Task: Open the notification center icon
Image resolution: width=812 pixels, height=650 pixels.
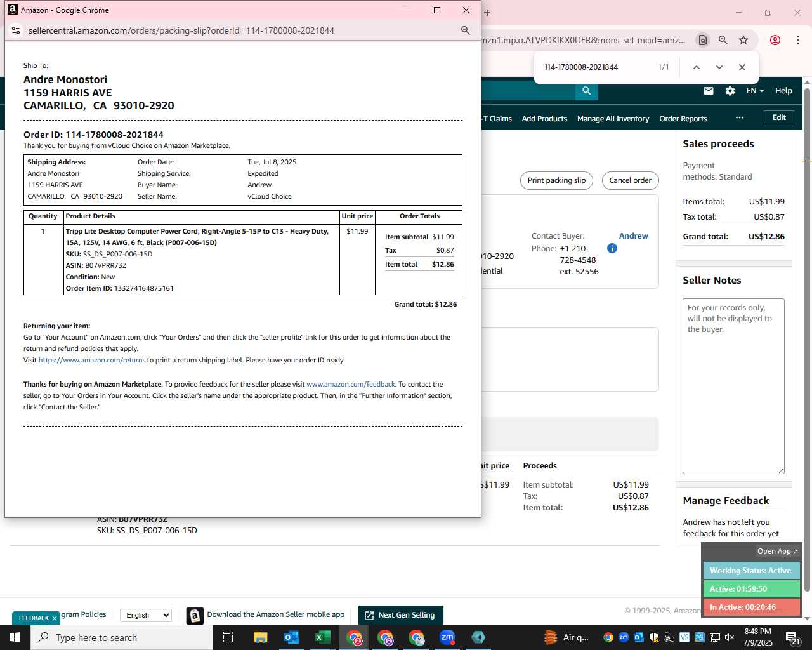Action: [x=793, y=637]
